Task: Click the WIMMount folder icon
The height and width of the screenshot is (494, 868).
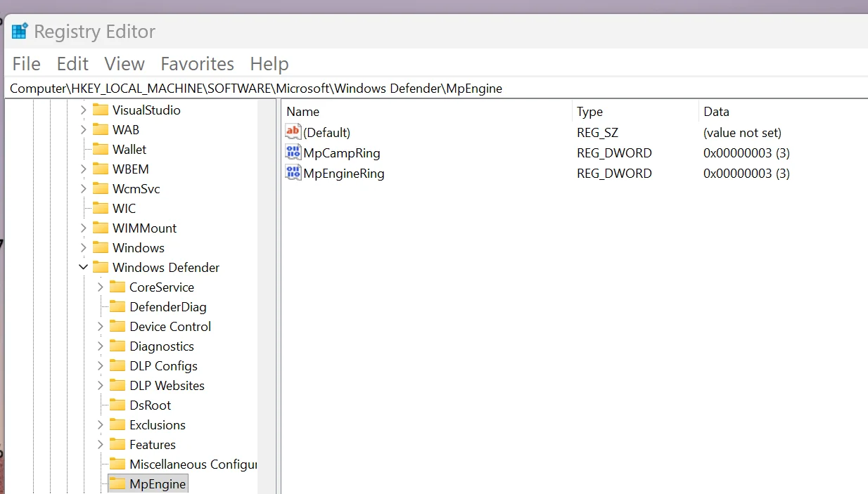Action: [x=101, y=228]
